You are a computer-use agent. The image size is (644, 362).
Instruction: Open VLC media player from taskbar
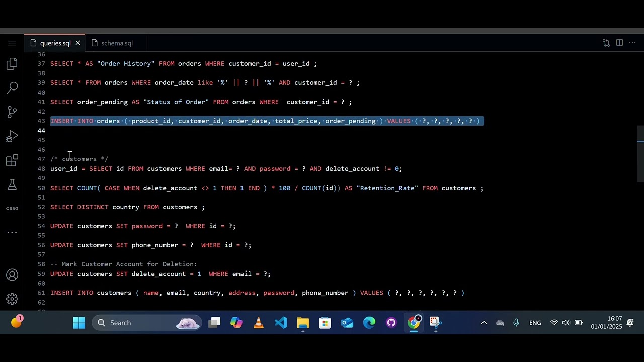point(259,323)
